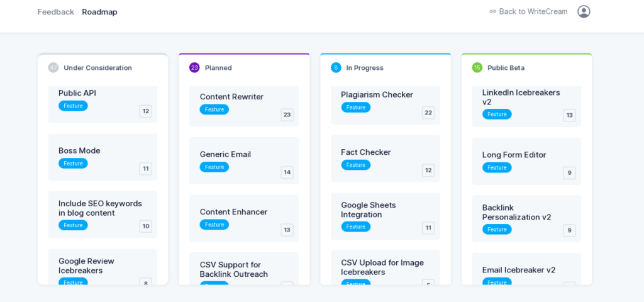Click the Feature tag under Long Form Editor
The width and height of the screenshot is (644, 302).
click(x=497, y=167)
